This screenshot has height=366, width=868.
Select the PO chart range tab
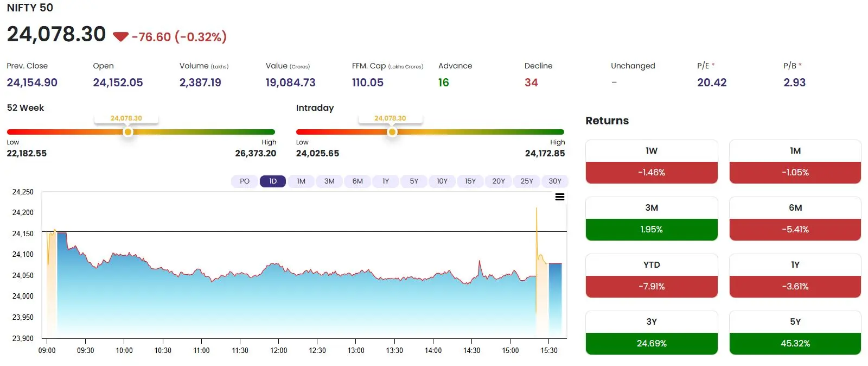[x=245, y=181]
